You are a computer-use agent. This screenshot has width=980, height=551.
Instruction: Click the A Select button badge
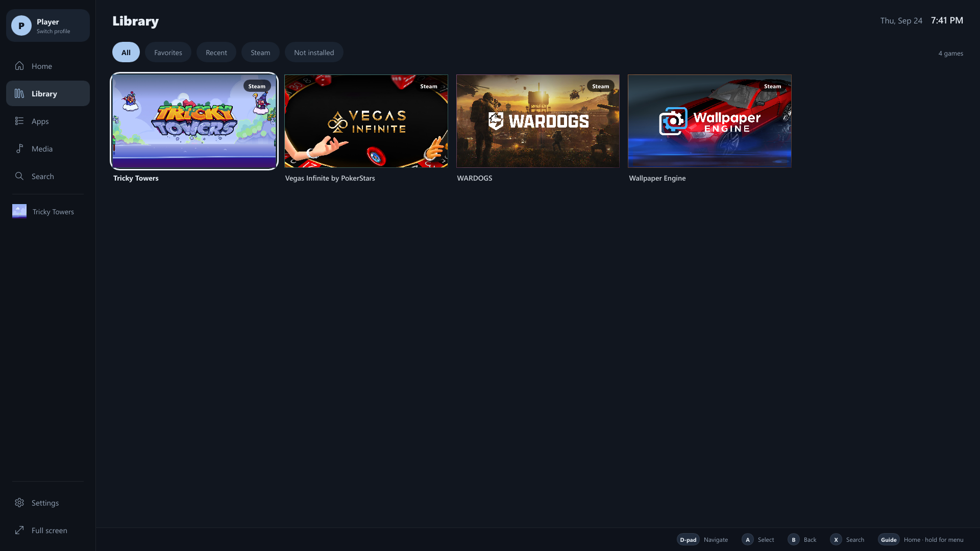748,539
